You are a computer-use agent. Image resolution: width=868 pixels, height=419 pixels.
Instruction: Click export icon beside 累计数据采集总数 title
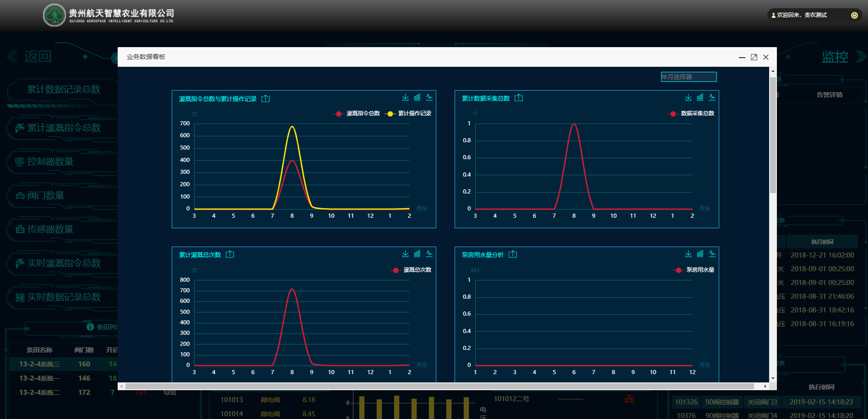[x=518, y=98]
